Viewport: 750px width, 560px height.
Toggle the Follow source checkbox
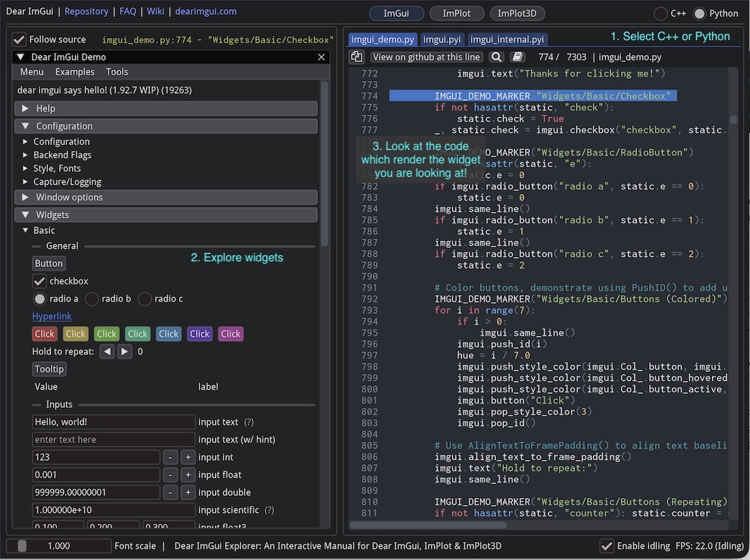click(x=18, y=39)
